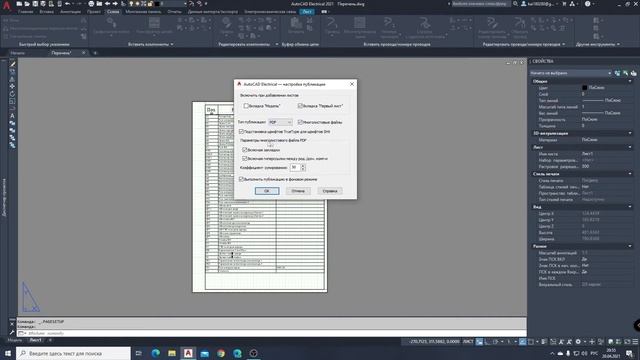The height and width of the screenshot is (360, 640).
Task: Click the Цвет ПоСлою color swatch
Action: coord(584,87)
